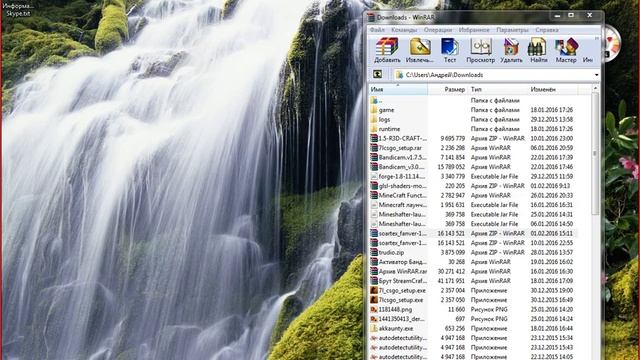Image resolution: width=640 pixels, height=360 pixels.
Task: Click size value 41 171 951
Action: (451, 281)
